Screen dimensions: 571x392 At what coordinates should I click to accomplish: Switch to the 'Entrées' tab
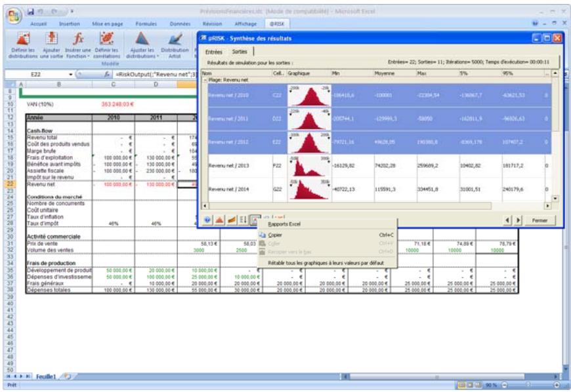point(214,51)
